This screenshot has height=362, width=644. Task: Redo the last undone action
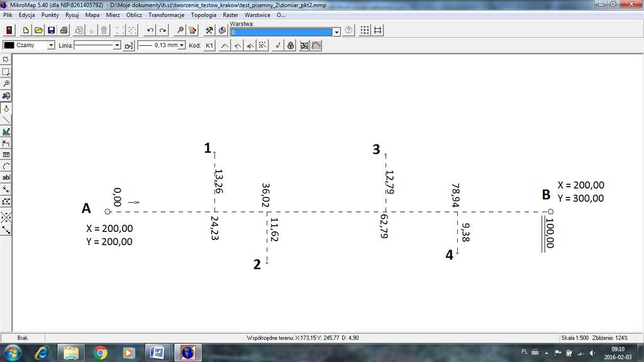click(163, 30)
